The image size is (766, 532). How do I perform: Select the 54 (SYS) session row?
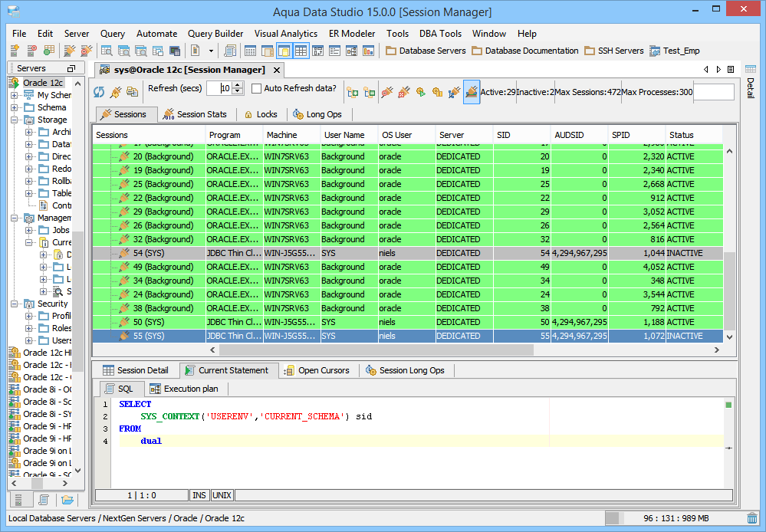[x=407, y=253]
